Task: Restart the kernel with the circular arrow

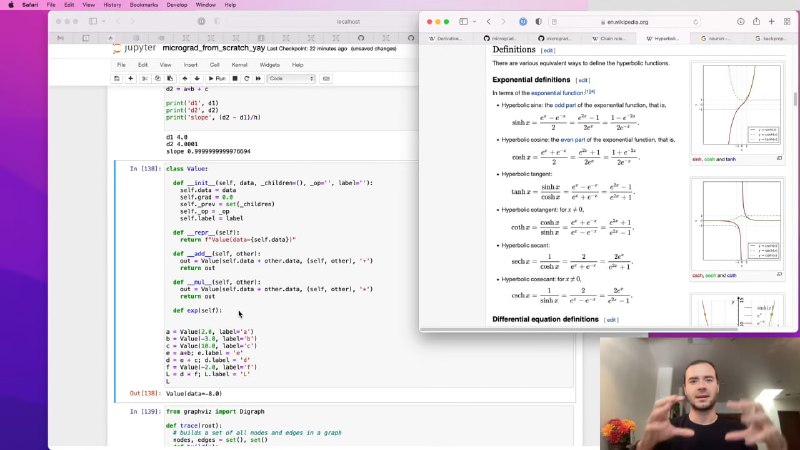Action: [247, 79]
